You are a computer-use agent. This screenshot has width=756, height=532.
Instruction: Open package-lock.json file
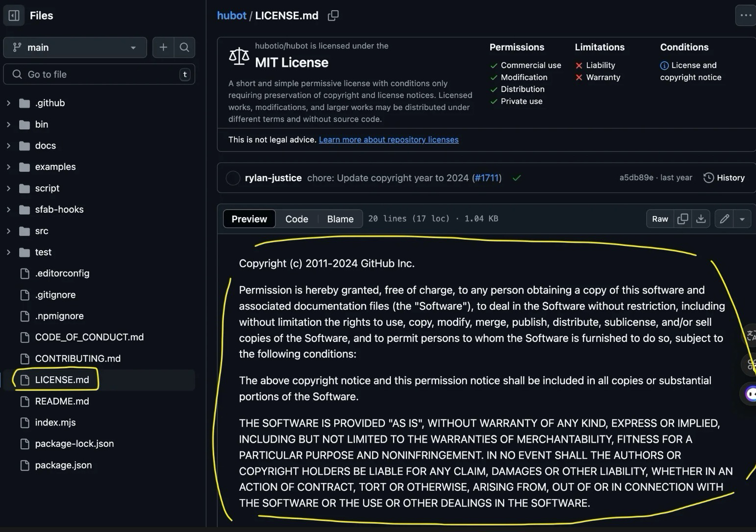pos(75,444)
